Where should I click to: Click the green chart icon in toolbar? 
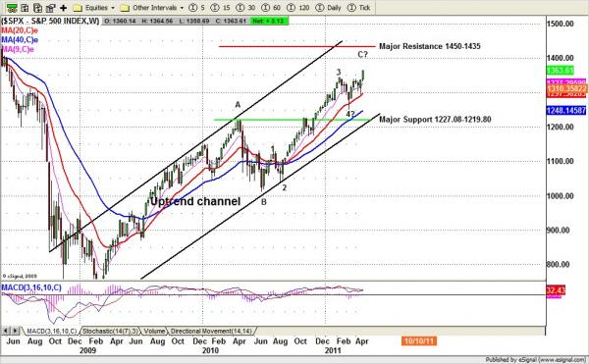(12, 8)
